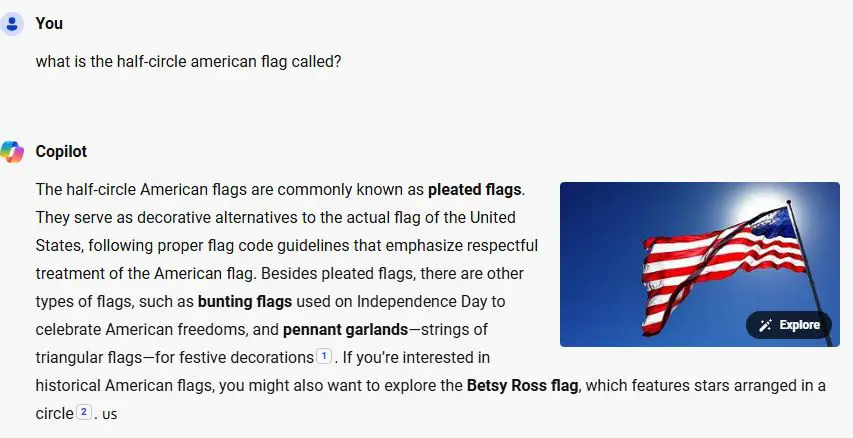The height and width of the screenshot is (438, 853).
Task: Click the bold "bunting flags" term
Action: [x=245, y=301]
